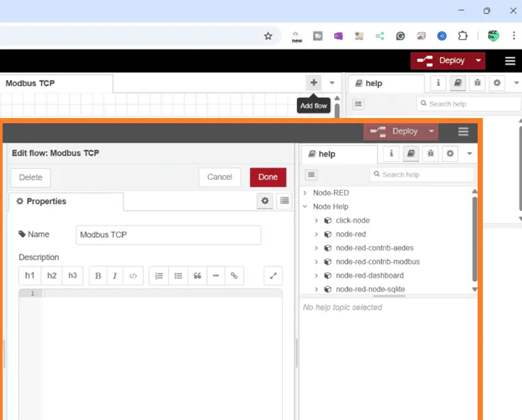Viewport: 522px width, 420px height.
Task: Select the help tab in the lower sidebar
Action: tap(339, 154)
